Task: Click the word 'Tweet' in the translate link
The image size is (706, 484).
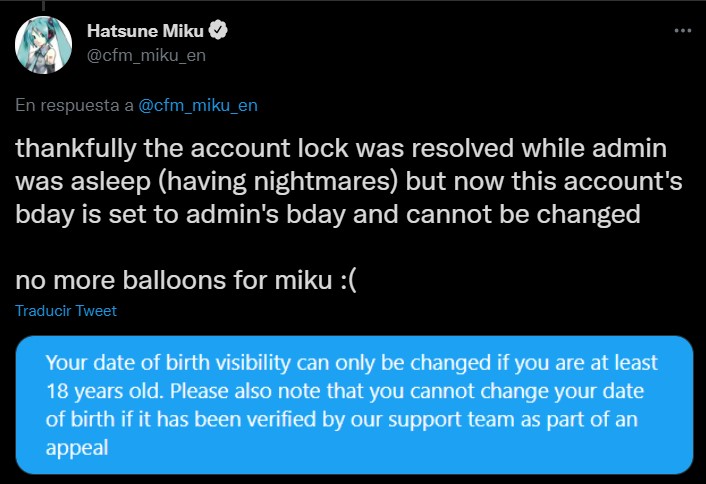Action: pos(98,311)
